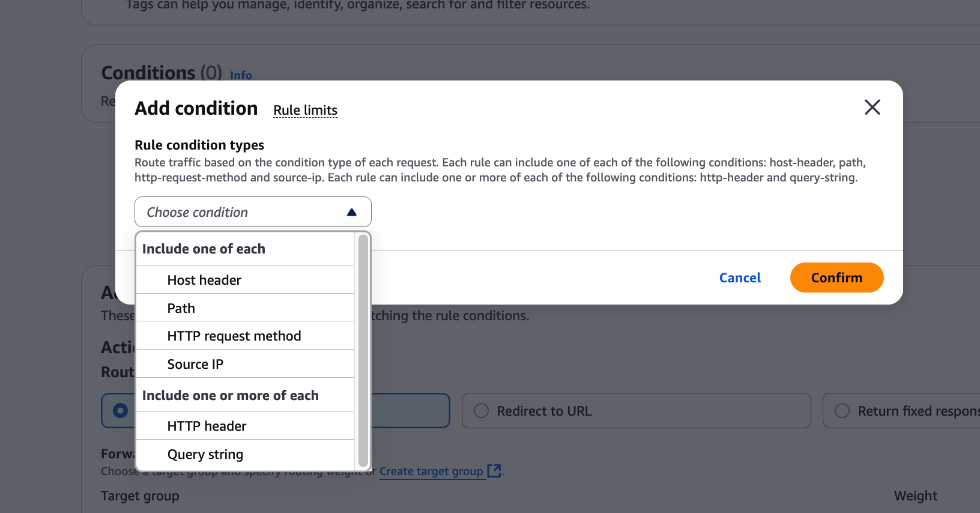Collapse the Choose condition dropdown arrow

[x=352, y=212]
